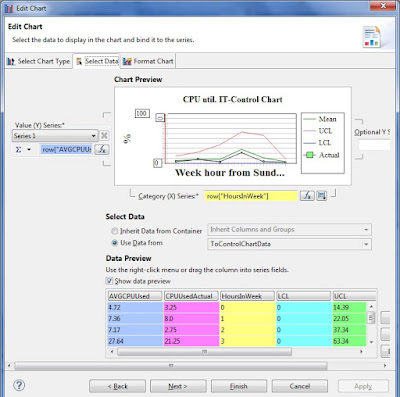Switch to the Format Chart tab

[148, 61]
